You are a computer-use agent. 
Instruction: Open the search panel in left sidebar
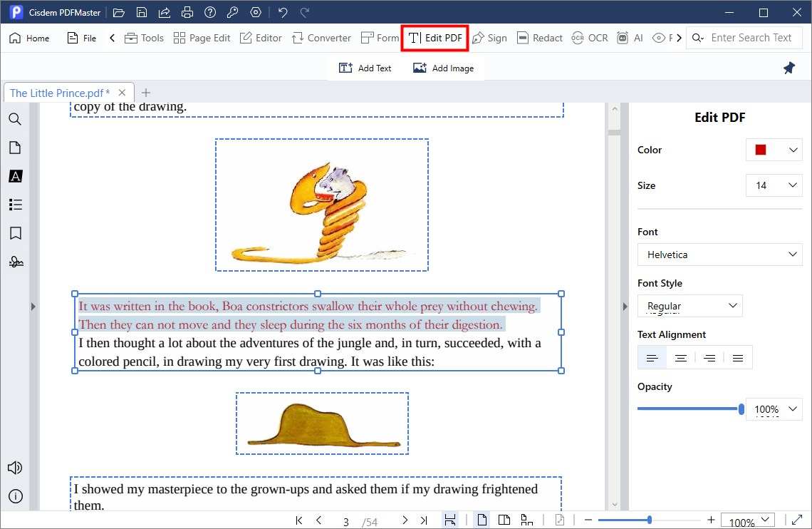pos(15,119)
